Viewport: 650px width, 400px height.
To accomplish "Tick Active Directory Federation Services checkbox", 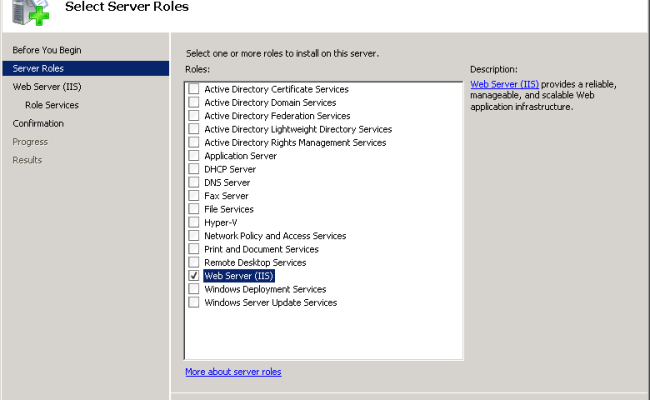I will click(194, 115).
